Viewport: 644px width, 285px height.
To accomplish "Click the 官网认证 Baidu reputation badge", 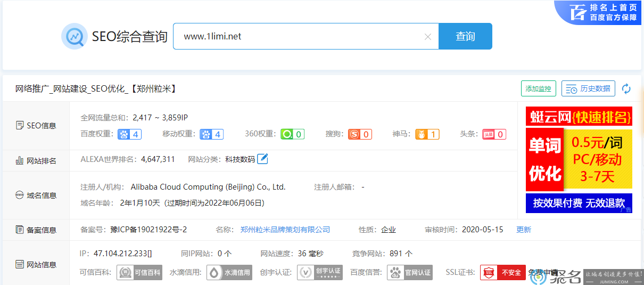I will point(410,272).
